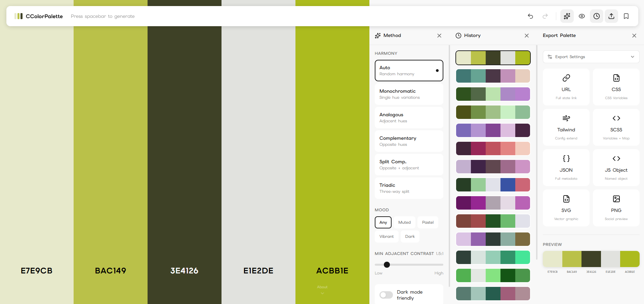
Task: Select the Monochromatic harmony method
Action: [409, 94]
